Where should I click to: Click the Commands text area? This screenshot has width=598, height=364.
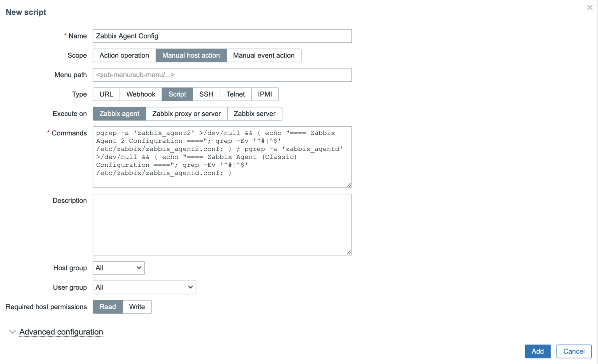point(222,157)
